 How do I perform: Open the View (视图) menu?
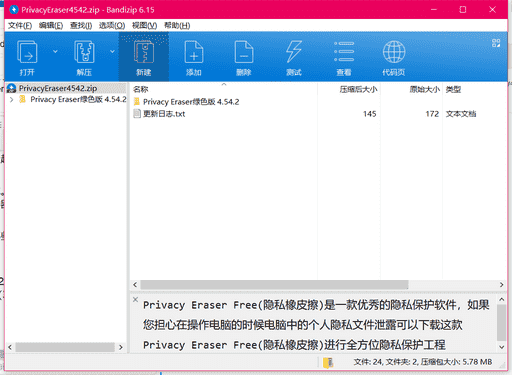pyautogui.click(x=144, y=26)
